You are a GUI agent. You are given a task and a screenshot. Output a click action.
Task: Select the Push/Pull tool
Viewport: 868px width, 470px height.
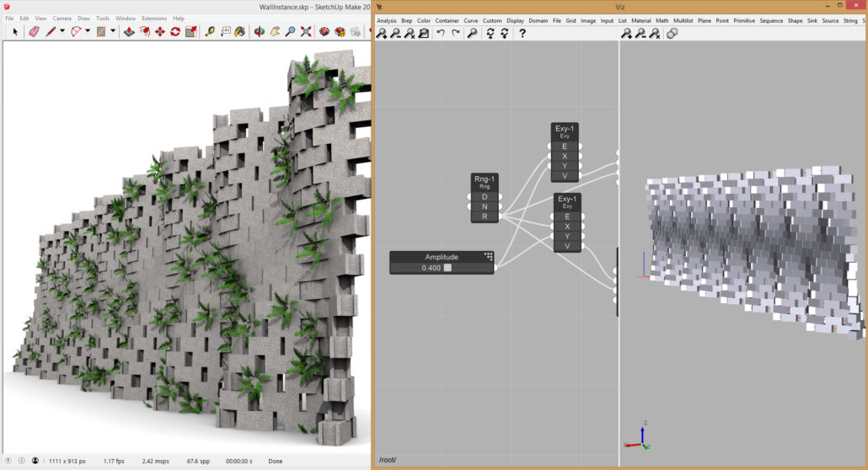(x=129, y=32)
